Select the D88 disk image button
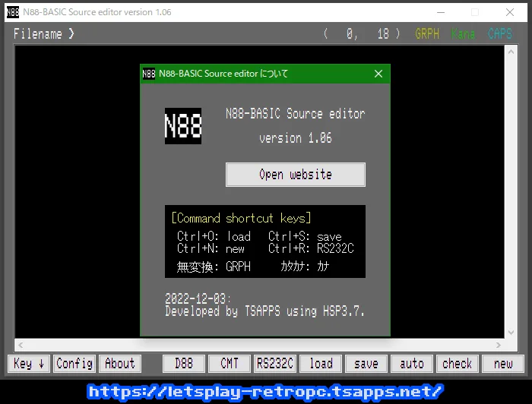The width and height of the screenshot is (532, 404). [184, 364]
